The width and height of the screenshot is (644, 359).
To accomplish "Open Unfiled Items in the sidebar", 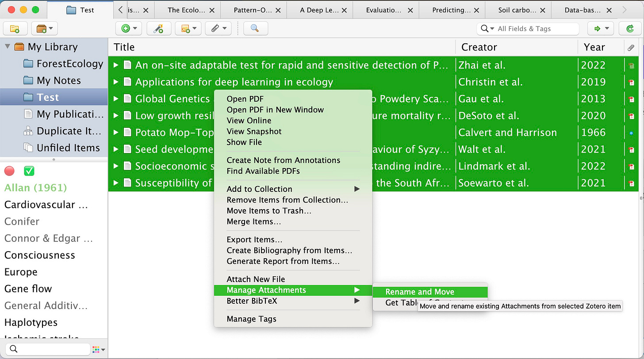I will pos(61,148).
